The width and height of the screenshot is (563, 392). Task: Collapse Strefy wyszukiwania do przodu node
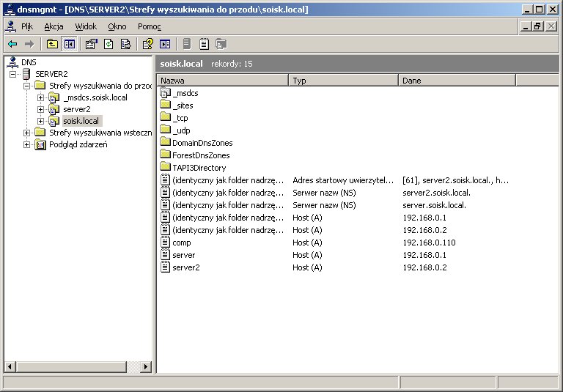pyautogui.click(x=26, y=86)
